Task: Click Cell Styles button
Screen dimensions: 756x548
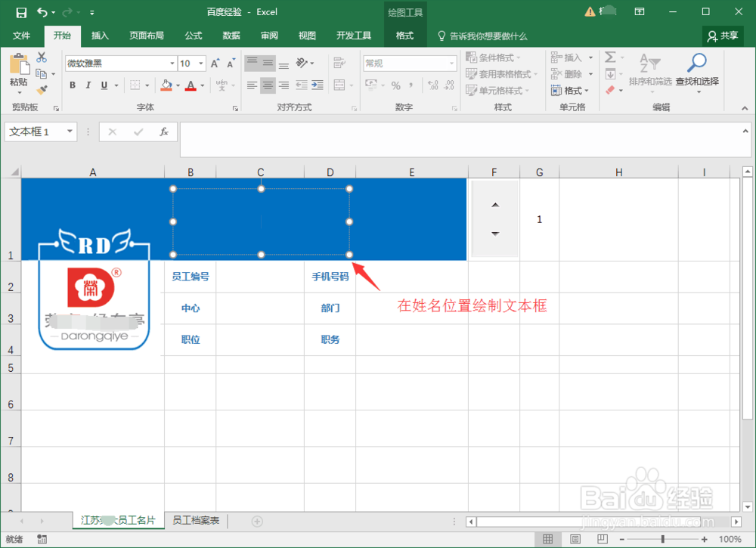Action: click(x=497, y=90)
